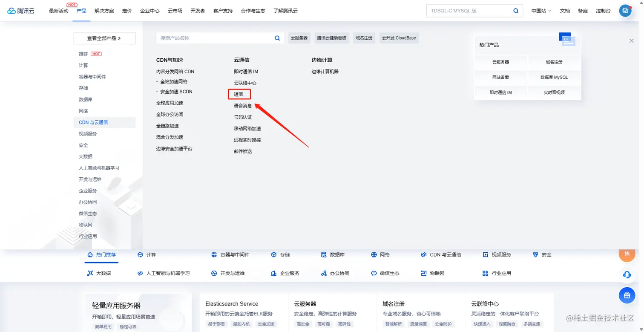
Task: Open the 轻量应用服务器 promo card
Action: click(x=138, y=312)
